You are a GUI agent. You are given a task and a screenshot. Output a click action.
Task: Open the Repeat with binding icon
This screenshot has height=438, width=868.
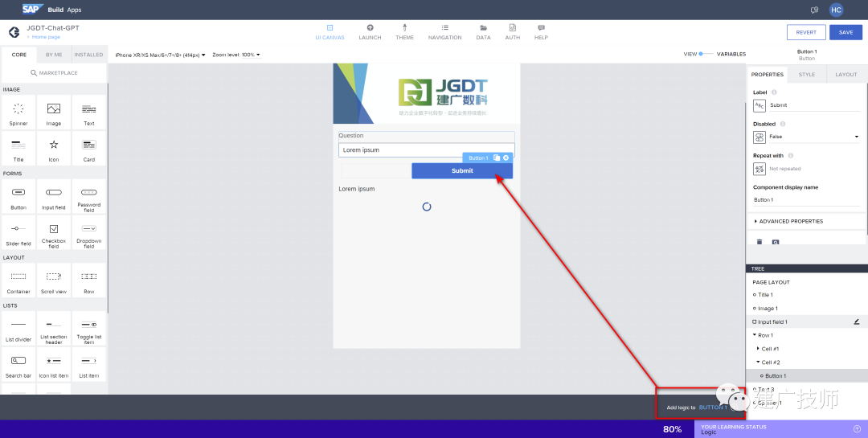[759, 169]
